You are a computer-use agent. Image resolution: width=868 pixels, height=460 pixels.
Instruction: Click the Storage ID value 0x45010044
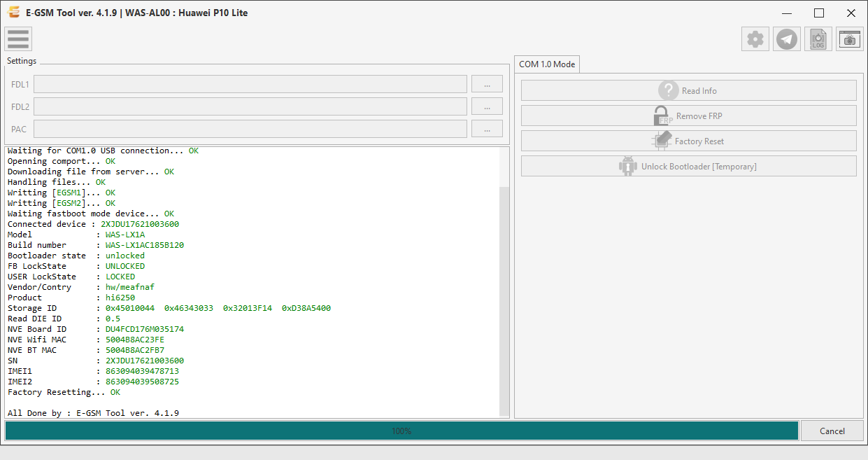[x=130, y=308]
